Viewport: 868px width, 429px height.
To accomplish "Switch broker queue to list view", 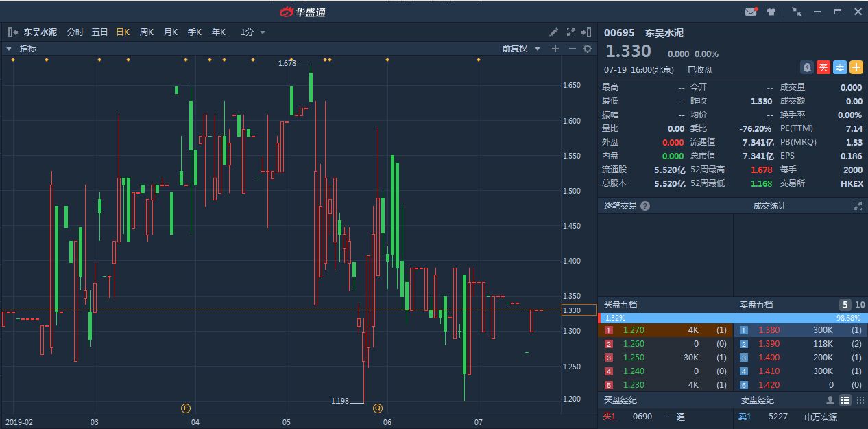I will pos(845,400).
